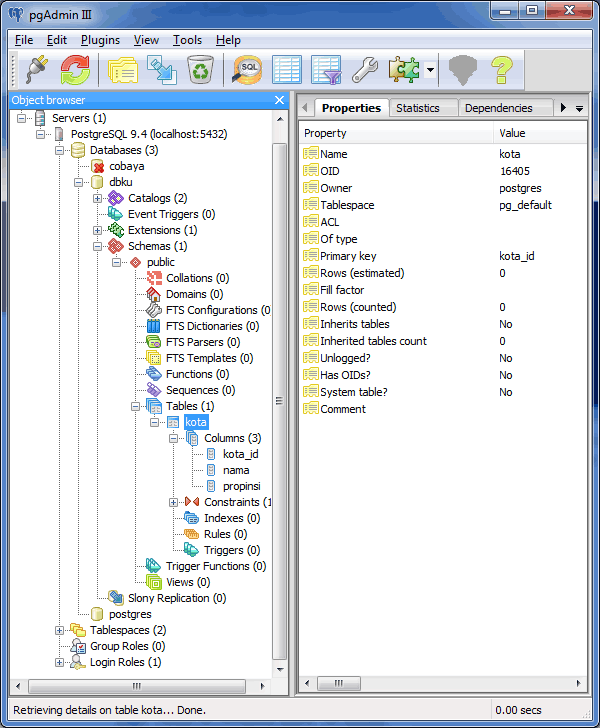Collapse the dbku database node
This screenshot has width=600, height=728.
tap(78, 182)
